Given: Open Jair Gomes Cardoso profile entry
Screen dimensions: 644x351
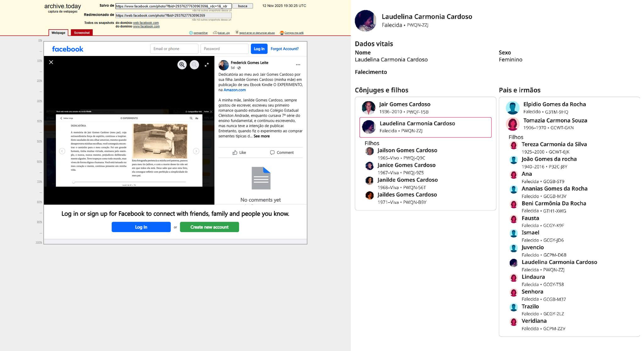Looking at the screenshot, I should 404,104.
